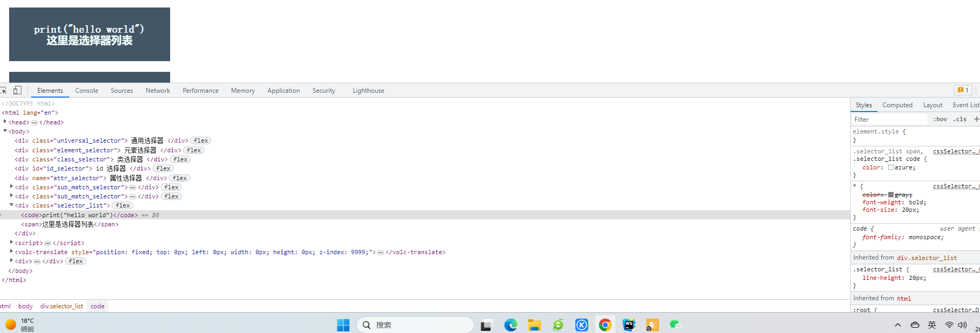The height and width of the screenshot is (333, 980).
Task: Click the div.selector_list inherited-from link
Action: [x=927, y=258]
